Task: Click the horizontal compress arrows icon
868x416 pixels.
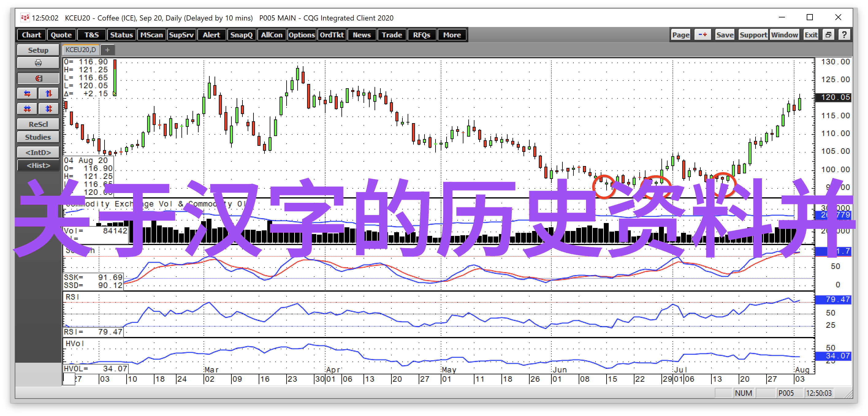Action: (27, 108)
